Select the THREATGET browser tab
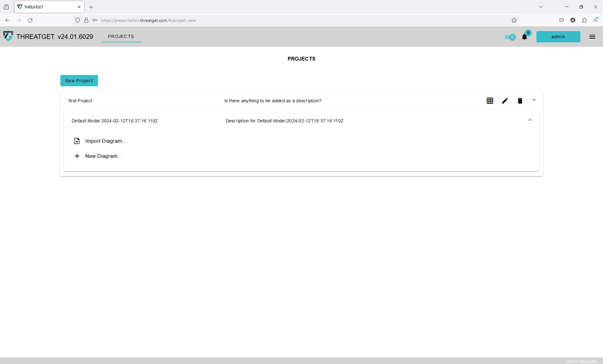603x364 pixels. coord(47,7)
